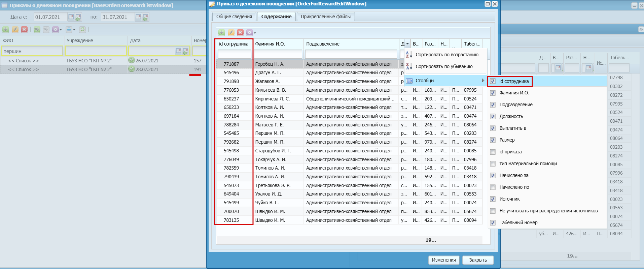Image resolution: width=644 pixels, height=269 pixels.
Task: Click the calendar-with-arrow icon next to 'Дата с' field
Action: (78, 17)
